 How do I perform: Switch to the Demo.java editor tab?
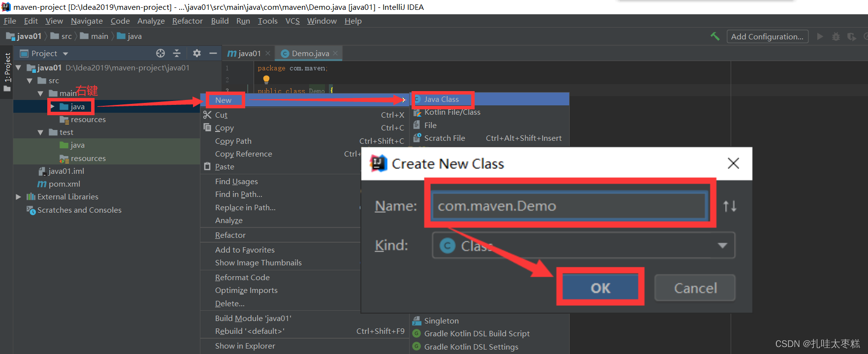309,53
